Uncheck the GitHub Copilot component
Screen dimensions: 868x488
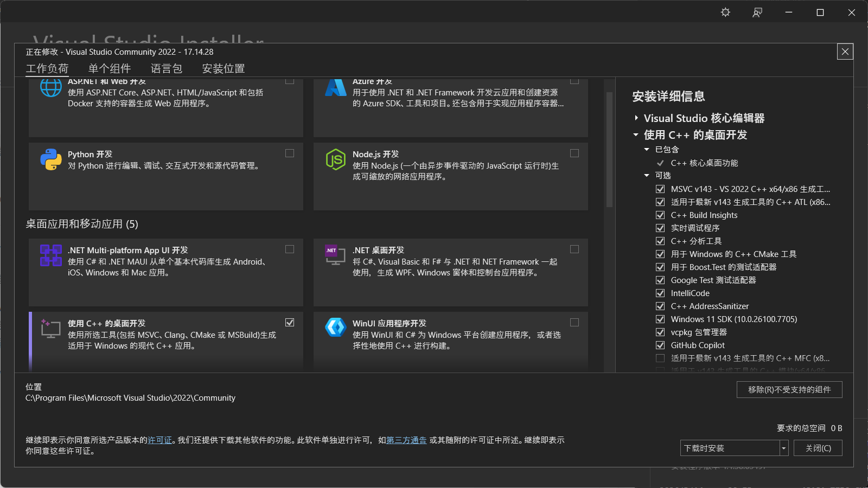pos(660,345)
